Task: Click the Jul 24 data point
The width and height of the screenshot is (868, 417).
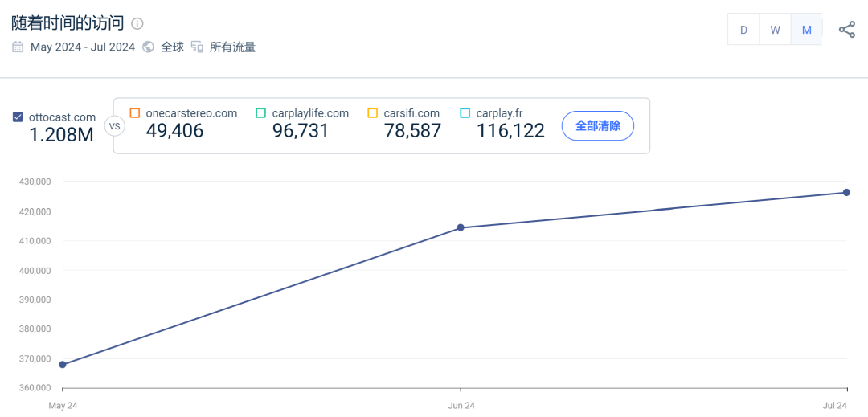Action: 846,192
